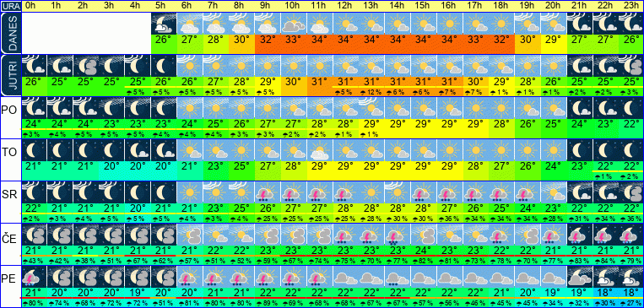The image size is (644, 308).
Task: Select the JUTRI day row tab
Action: click(10, 75)
